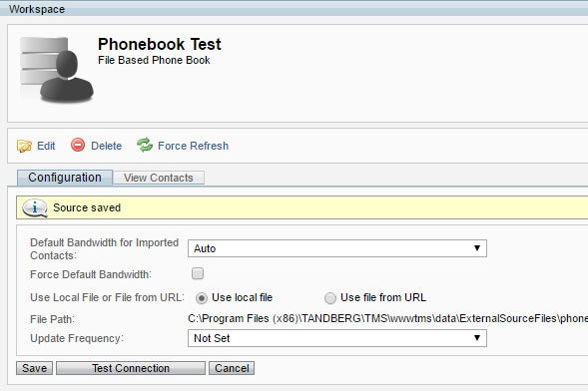This screenshot has width=588, height=391.
Task: Select the Configuration tab
Action: (x=65, y=178)
